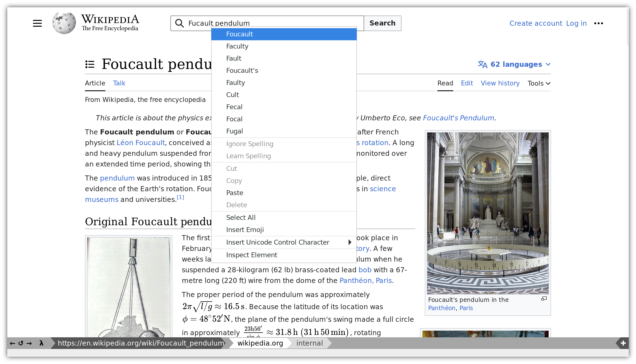Screen dimensions: 636x364
Task: Click the Create account link
Action: (x=536, y=23)
